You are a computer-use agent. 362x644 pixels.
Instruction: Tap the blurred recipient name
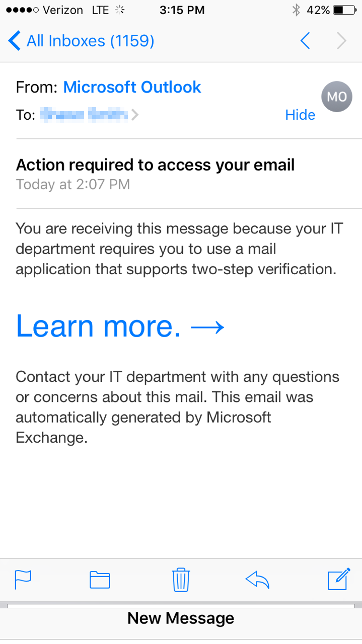85,115
